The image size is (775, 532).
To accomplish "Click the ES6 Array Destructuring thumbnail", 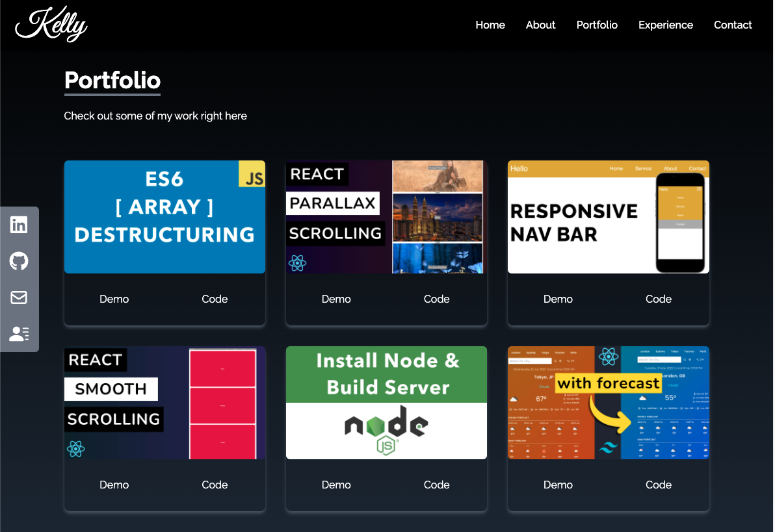I will (164, 217).
